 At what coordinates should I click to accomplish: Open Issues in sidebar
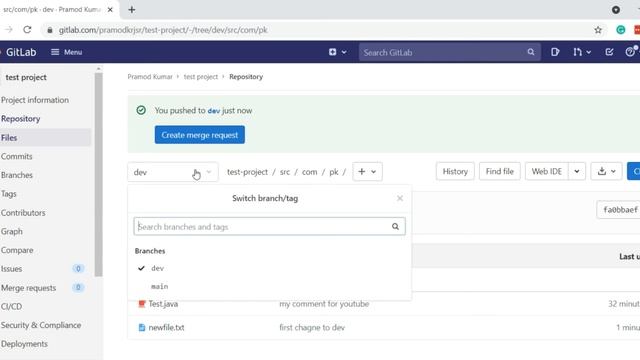tap(11, 269)
